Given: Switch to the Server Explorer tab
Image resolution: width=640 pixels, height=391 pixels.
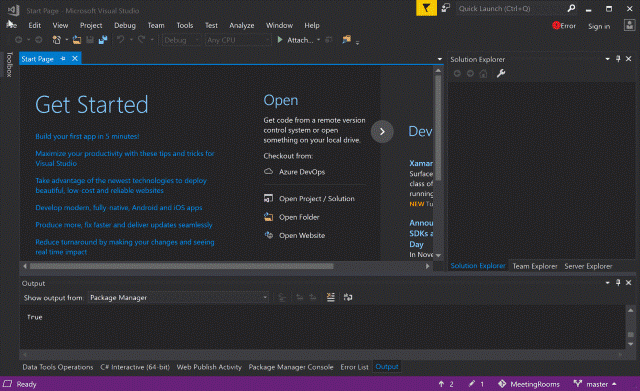Looking at the screenshot, I should (588, 266).
